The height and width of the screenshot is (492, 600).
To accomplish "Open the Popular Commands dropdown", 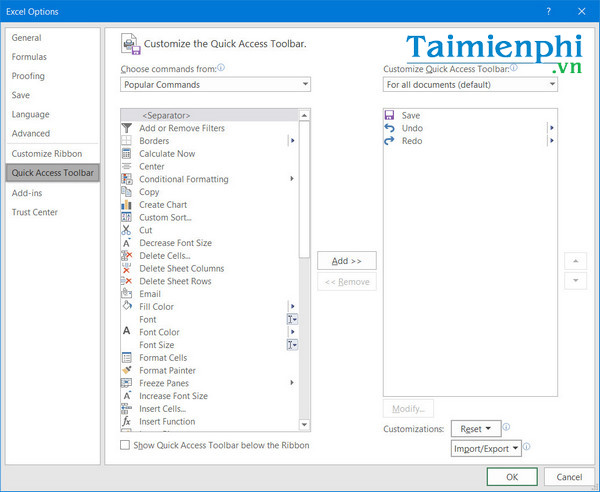I will pyautogui.click(x=215, y=85).
